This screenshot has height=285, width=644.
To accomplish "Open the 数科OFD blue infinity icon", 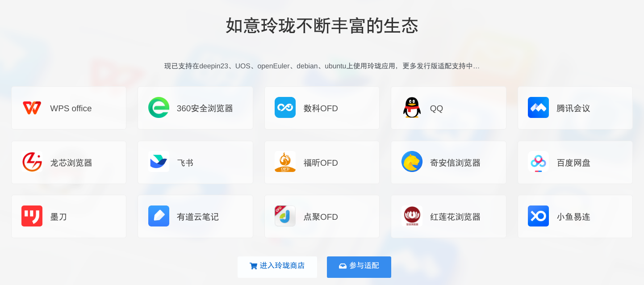I will (285, 108).
